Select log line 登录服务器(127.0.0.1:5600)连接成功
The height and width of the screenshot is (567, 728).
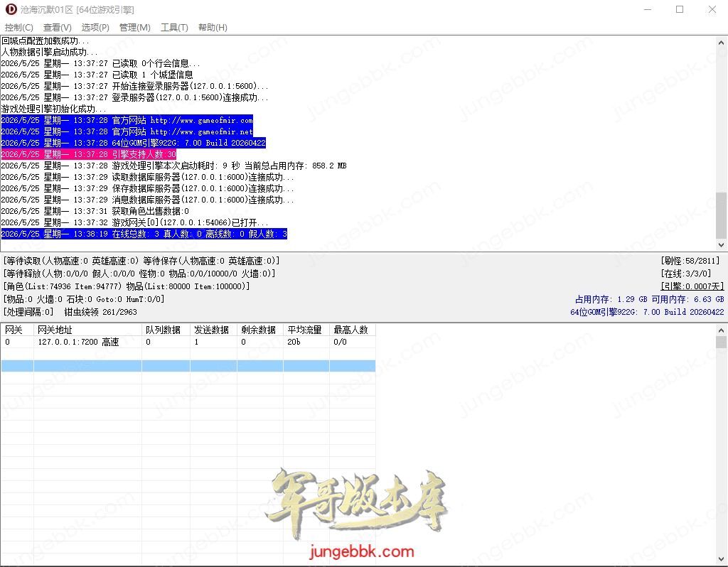coord(134,97)
